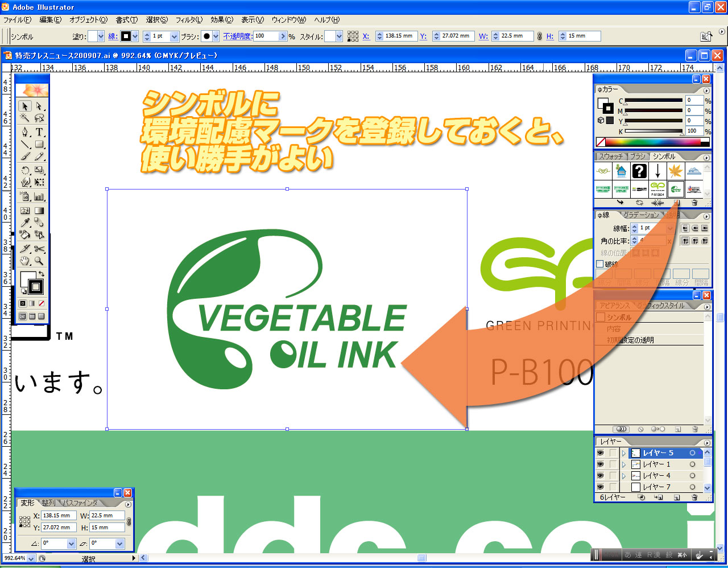Click the None swatch in Color panel
Image resolution: width=728 pixels, height=568 pixels.
click(601, 142)
